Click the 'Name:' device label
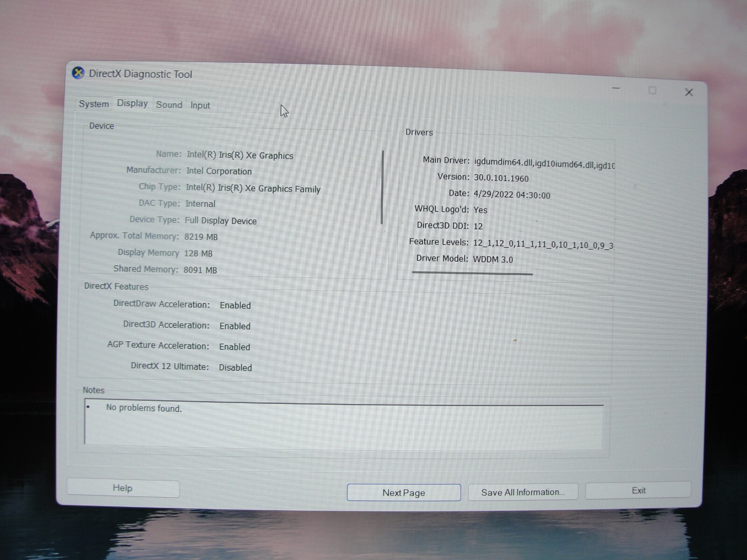The width and height of the screenshot is (747, 560). tap(169, 154)
